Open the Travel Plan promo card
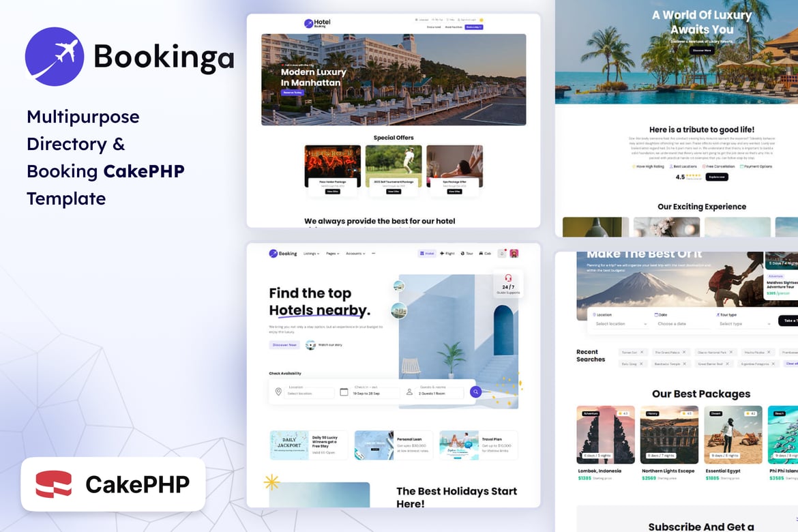 click(x=478, y=445)
